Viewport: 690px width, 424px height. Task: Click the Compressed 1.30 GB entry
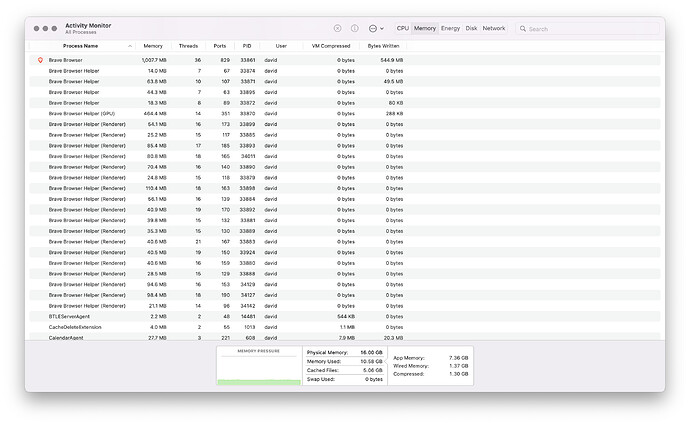[430, 374]
